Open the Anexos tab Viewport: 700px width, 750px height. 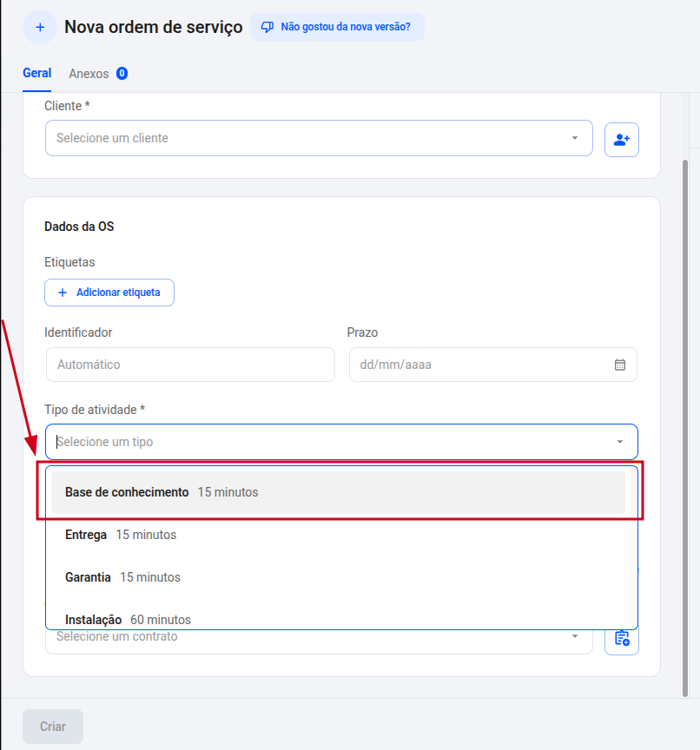89,74
